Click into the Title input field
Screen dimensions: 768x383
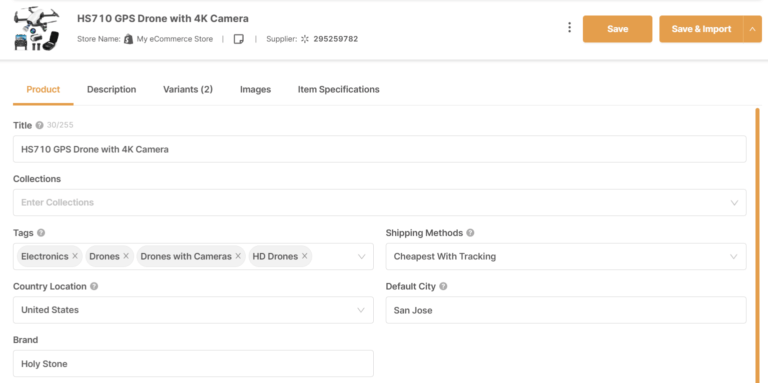click(x=380, y=149)
